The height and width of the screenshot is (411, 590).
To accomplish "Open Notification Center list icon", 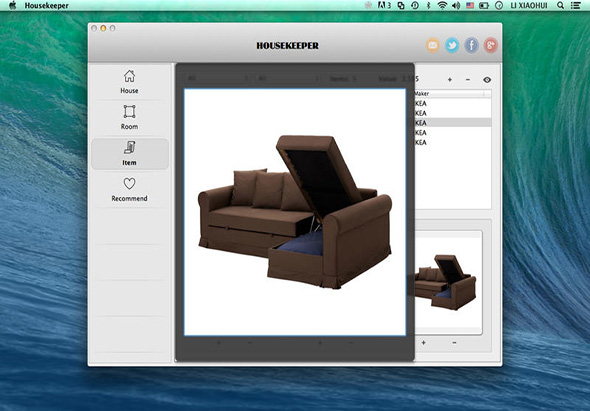I will click(x=576, y=5).
